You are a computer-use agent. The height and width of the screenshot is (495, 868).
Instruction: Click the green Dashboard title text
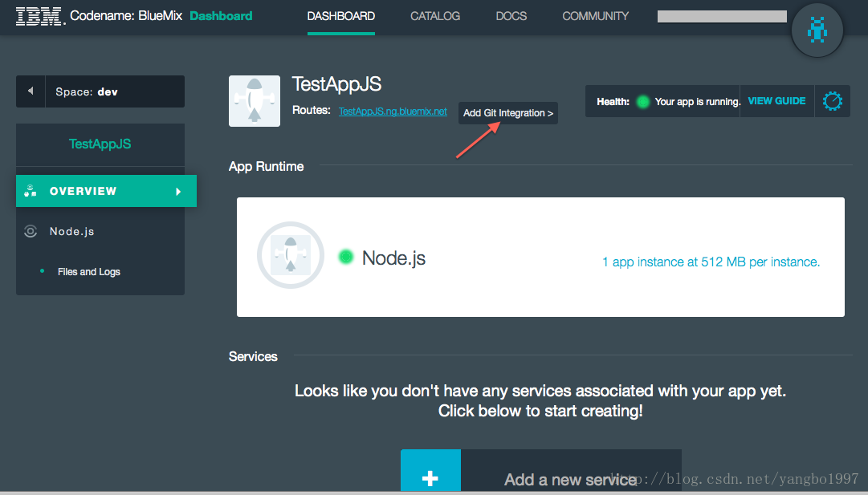[221, 16]
